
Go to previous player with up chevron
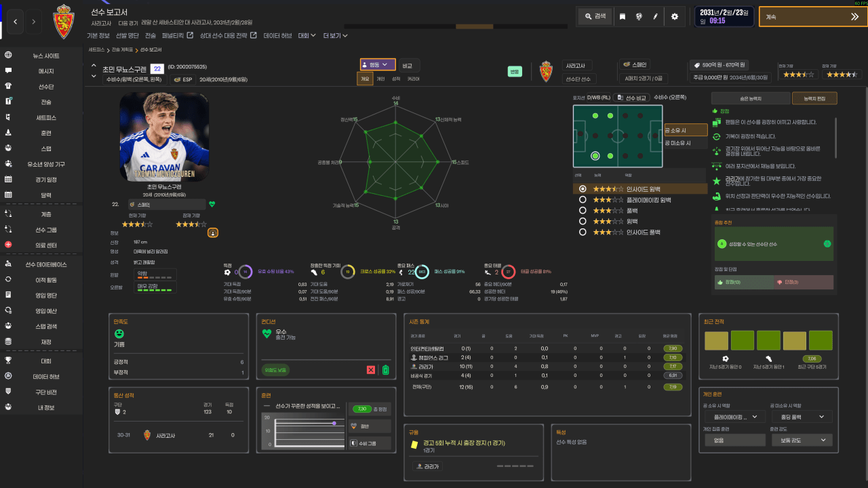click(94, 66)
